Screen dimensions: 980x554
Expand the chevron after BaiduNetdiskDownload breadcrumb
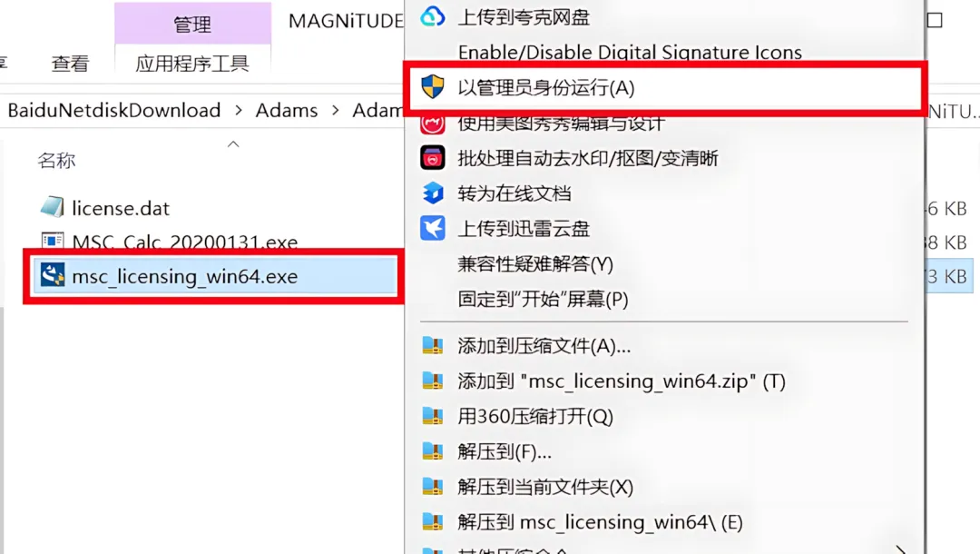[238, 111]
